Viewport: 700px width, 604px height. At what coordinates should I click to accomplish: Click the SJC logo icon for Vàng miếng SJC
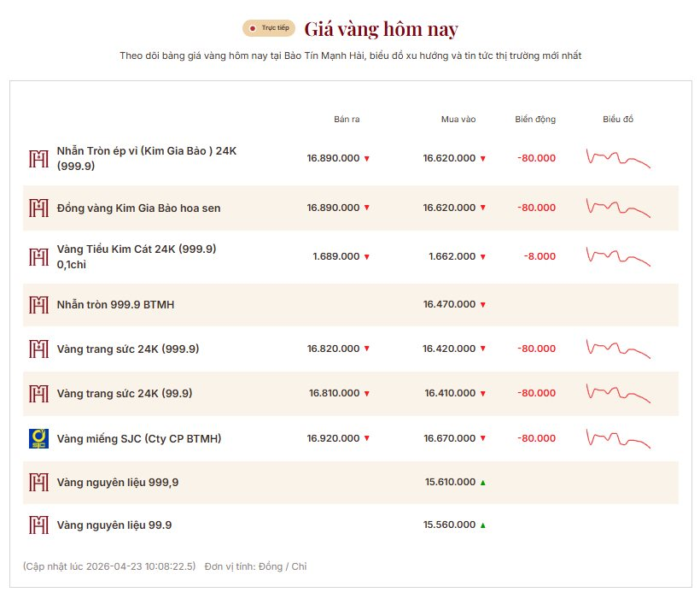pyautogui.click(x=38, y=438)
